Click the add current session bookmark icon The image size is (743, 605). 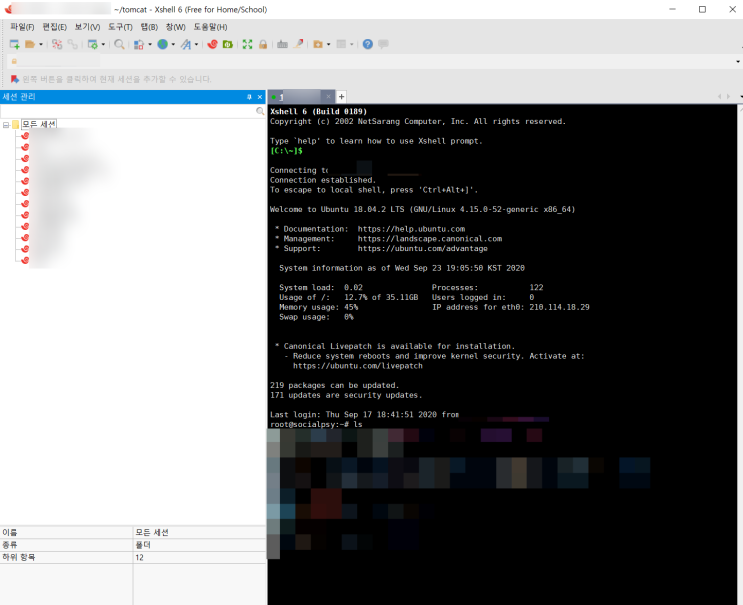click(15, 79)
